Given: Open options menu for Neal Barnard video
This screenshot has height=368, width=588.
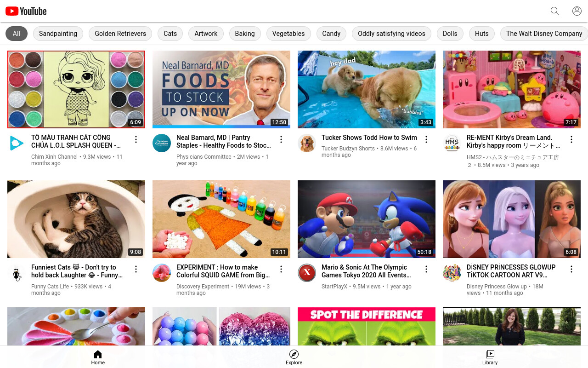Looking at the screenshot, I should [x=281, y=139].
